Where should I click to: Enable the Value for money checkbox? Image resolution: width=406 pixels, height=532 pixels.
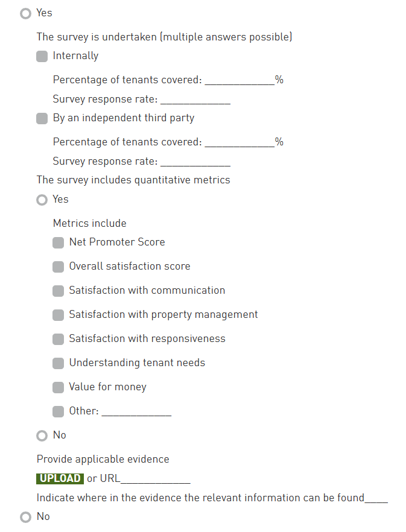coord(58,387)
